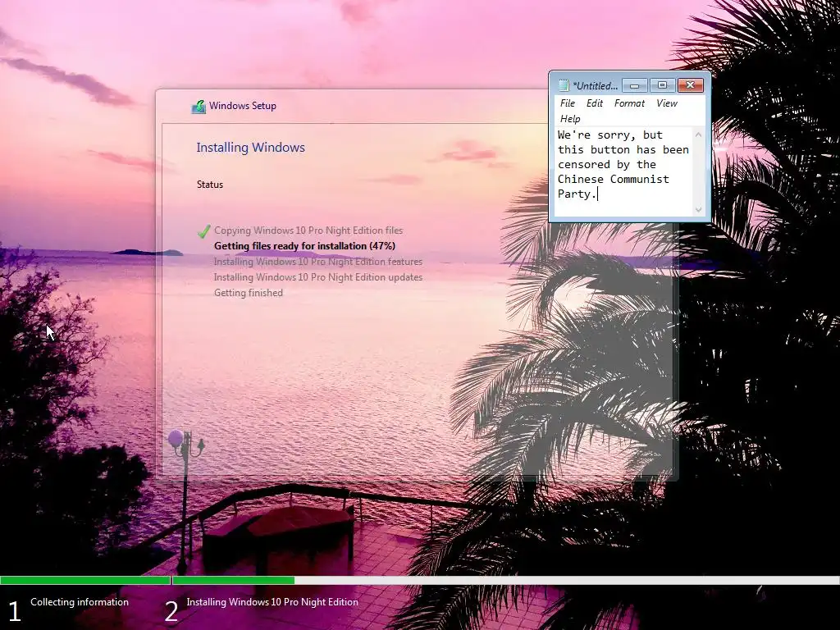Image resolution: width=840 pixels, height=630 pixels.
Task: Click step 1 "Collecting information"
Action: 80,602
